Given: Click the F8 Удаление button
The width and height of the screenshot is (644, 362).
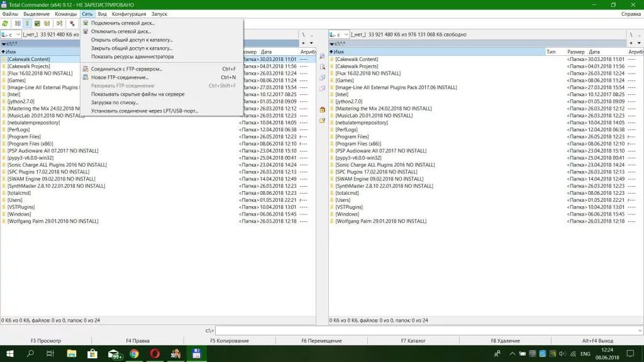Looking at the screenshot, I should [x=505, y=341].
